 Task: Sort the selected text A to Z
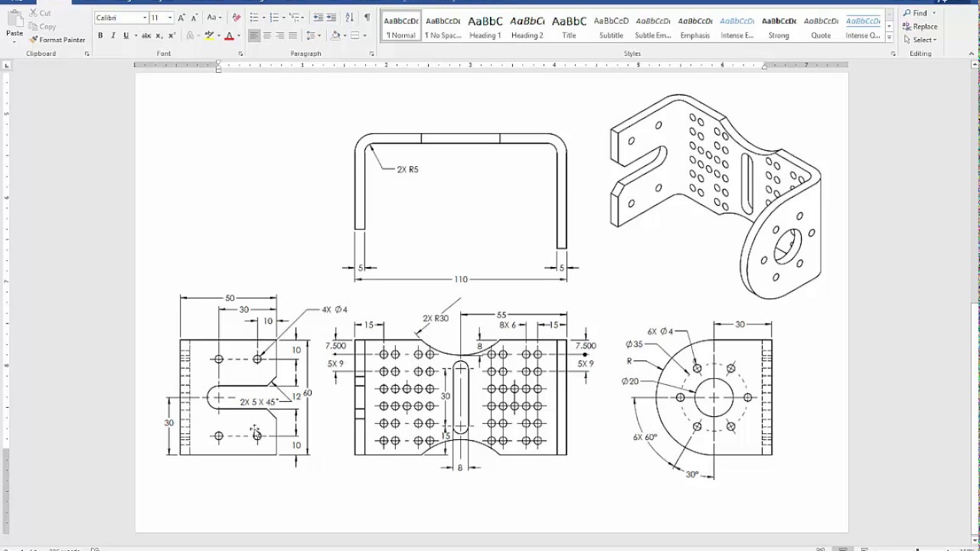click(x=349, y=18)
